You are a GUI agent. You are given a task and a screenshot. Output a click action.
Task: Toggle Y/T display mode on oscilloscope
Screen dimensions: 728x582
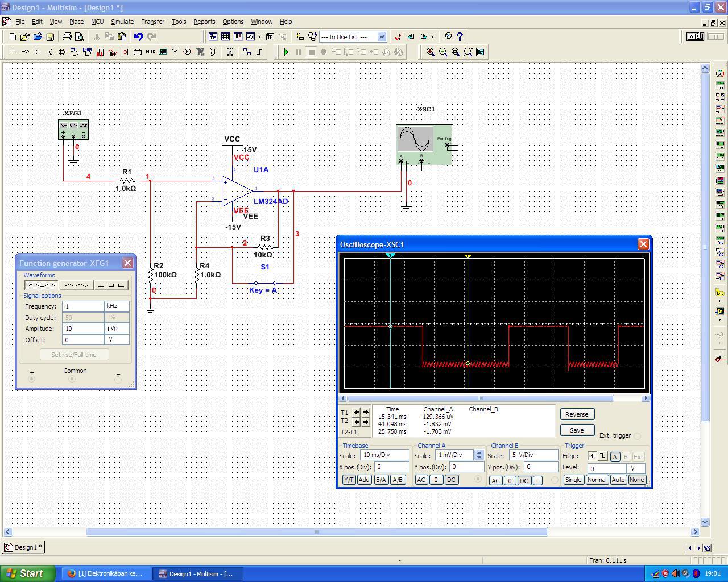[x=348, y=480]
